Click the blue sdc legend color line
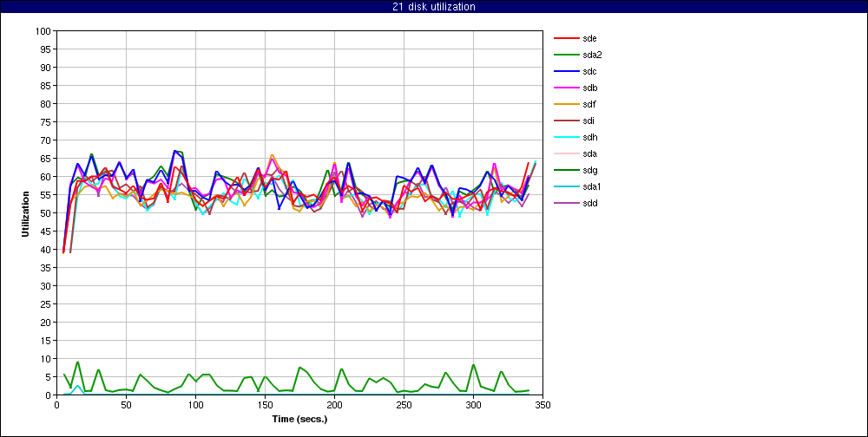The width and height of the screenshot is (868, 437). [x=566, y=71]
